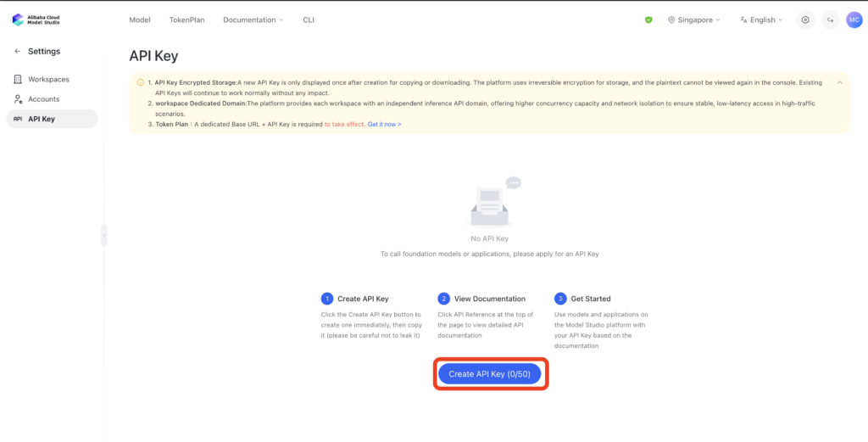Viewport: 868px width, 442px height.
Task: Click the 'API Key Encrypted Storage' notice text
Action: tap(196, 82)
